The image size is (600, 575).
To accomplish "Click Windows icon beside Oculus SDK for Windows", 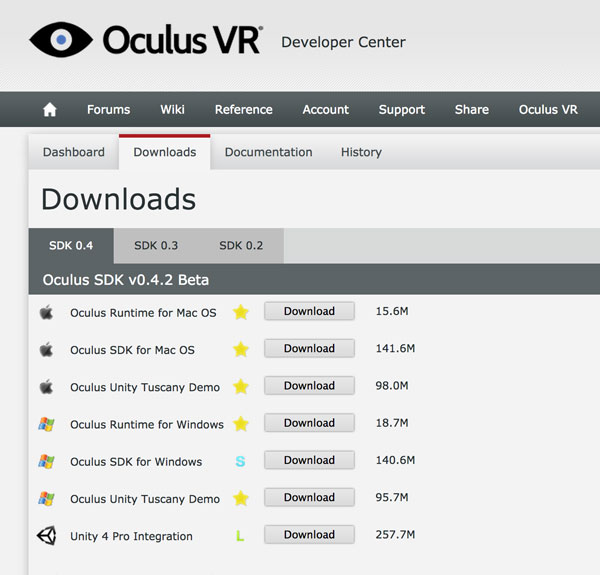I will [x=46, y=461].
